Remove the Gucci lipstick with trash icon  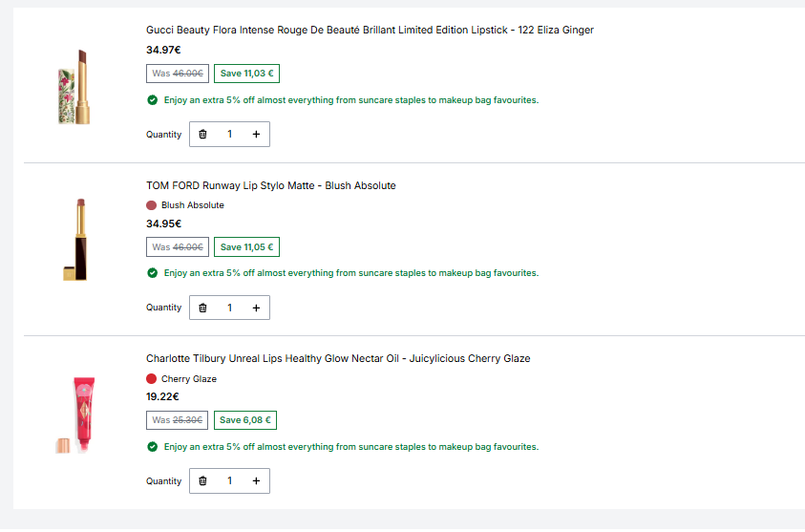[202, 134]
